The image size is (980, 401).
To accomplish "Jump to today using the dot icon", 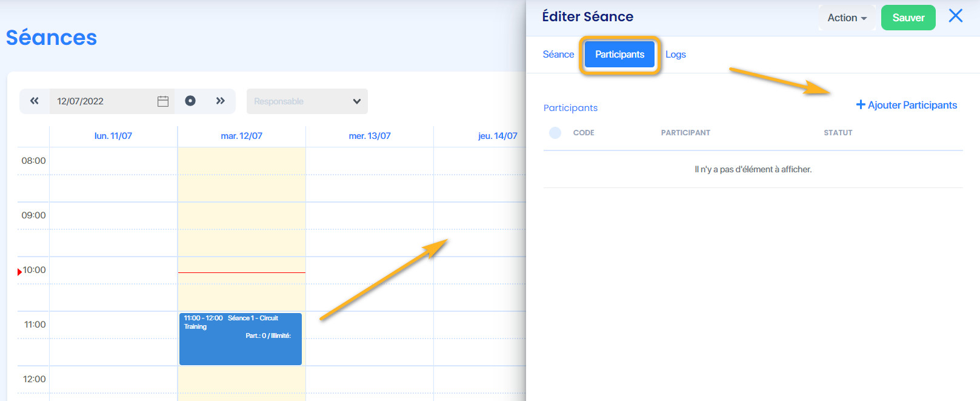I will click(190, 101).
